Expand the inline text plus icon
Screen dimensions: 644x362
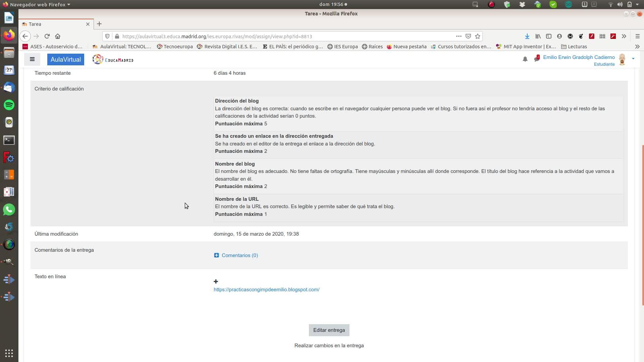(216, 282)
